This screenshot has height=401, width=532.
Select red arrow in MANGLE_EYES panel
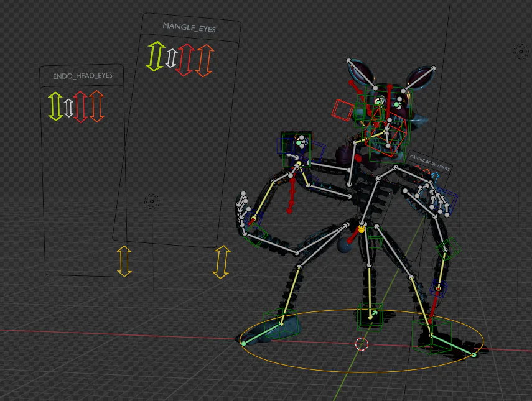coord(185,60)
